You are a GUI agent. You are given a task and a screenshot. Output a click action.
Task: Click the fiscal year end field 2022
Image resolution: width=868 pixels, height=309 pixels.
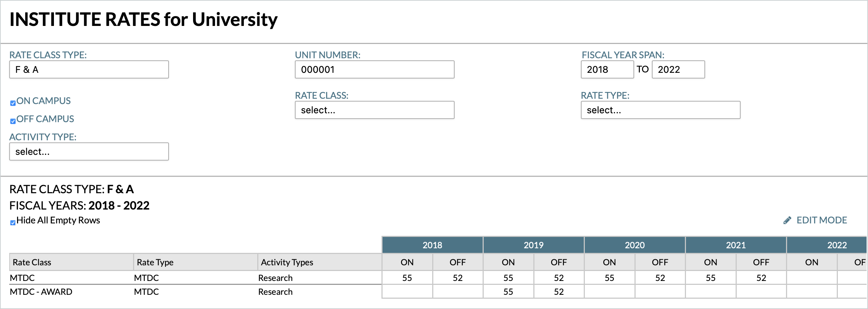click(678, 70)
